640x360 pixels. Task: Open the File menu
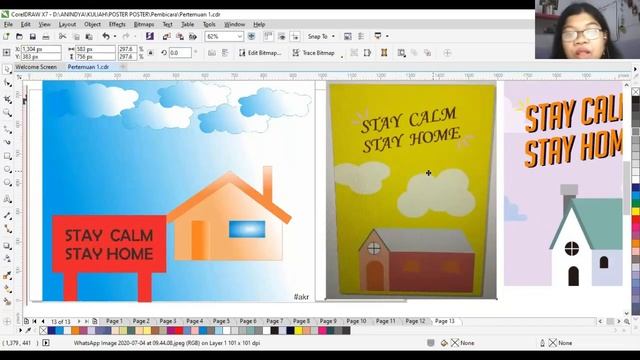point(8,24)
